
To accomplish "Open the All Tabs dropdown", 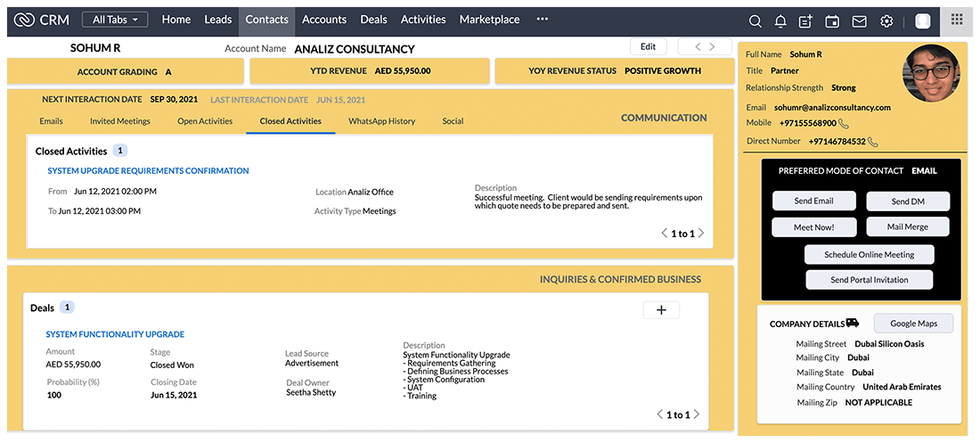I will (x=115, y=20).
